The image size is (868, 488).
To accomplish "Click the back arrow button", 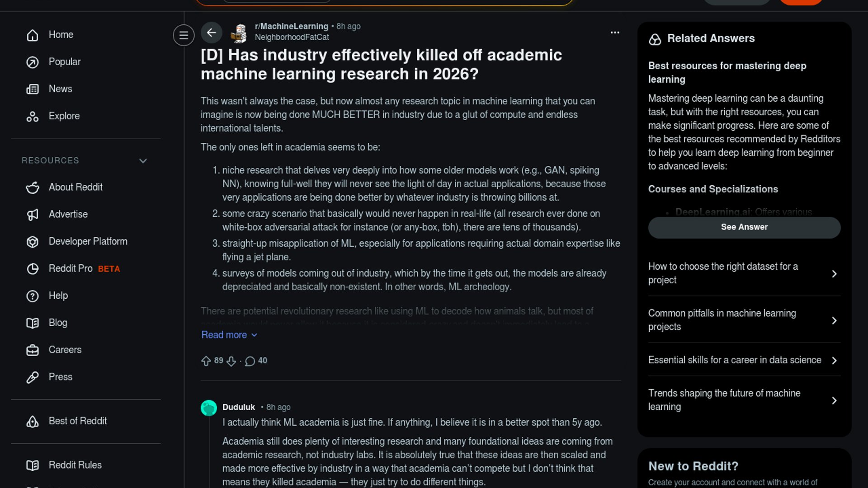I will (211, 33).
